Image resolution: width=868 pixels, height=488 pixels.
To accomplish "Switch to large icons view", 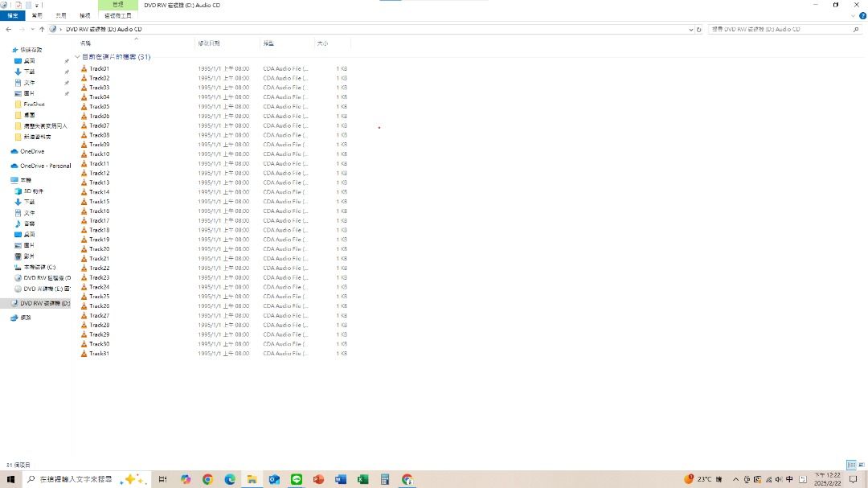I will [862, 465].
